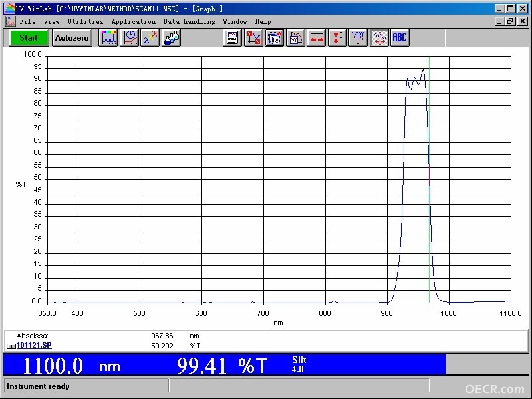The width and height of the screenshot is (532, 399).
Task: Click the Slit 4.0 readout
Action: click(x=299, y=364)
